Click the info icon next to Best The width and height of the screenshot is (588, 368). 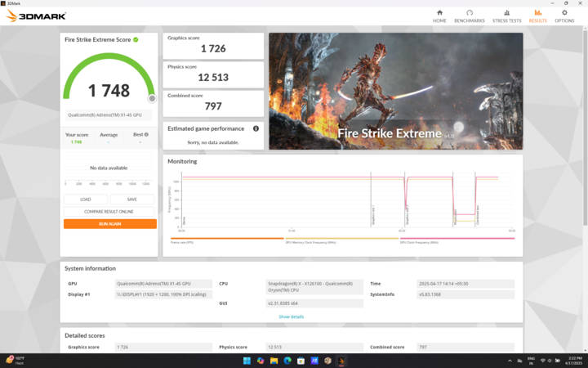pyautogui.click(x=146, y=134)
